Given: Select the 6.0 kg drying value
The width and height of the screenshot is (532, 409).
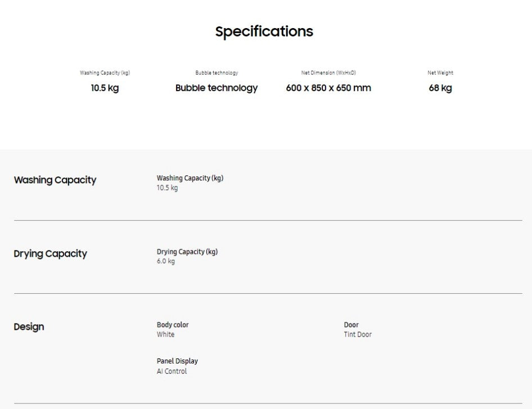Looking at the screenshot, I should (166, 261).
